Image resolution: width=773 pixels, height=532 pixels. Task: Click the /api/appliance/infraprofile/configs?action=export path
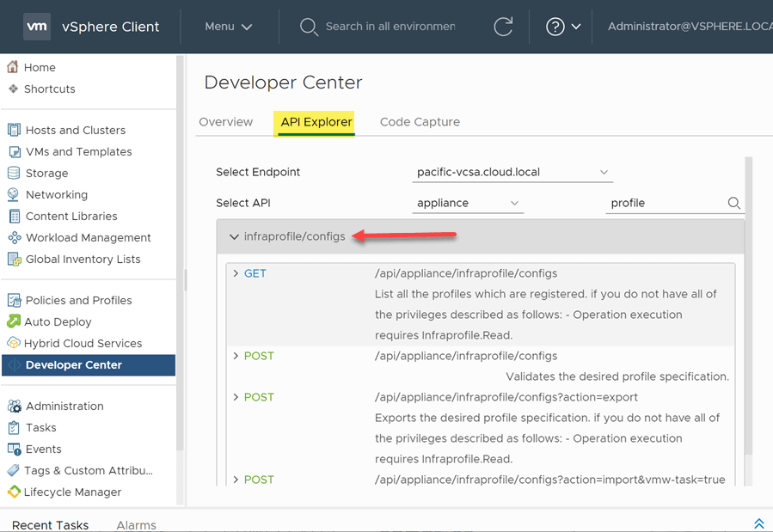coord(506,397)
